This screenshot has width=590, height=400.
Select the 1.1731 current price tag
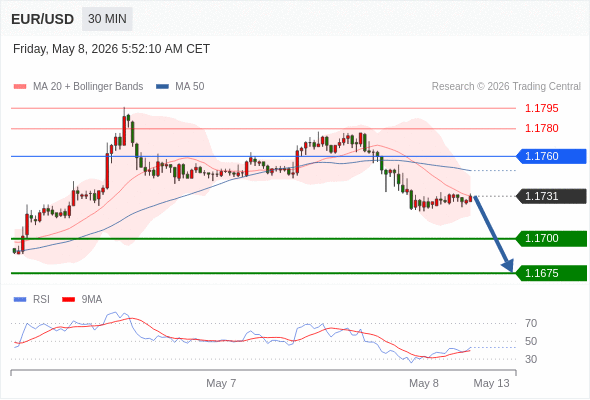[x=551, y=196]
